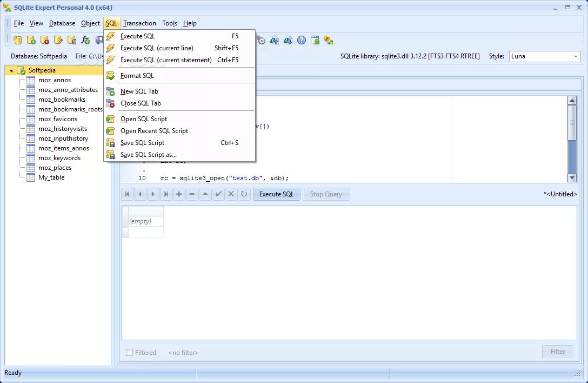Choose Save SQL Script menu entry

179,143
